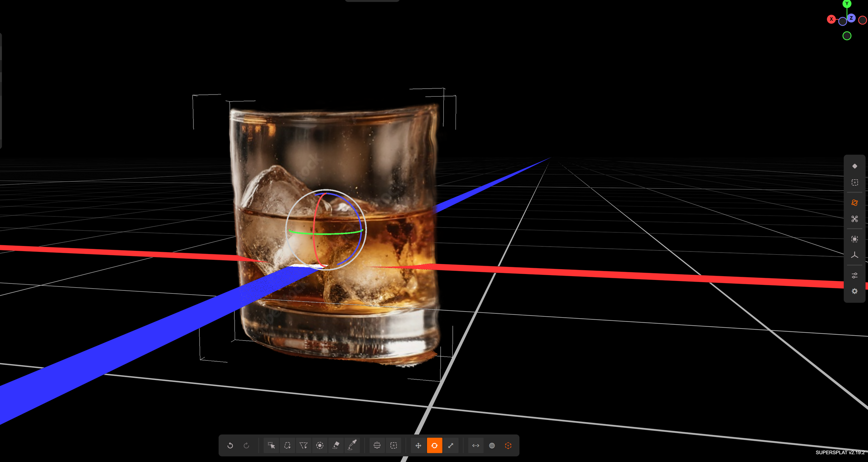The width and height of the screenshot is (868, 462).
Task: Activate the Scale gizmo tool
Action: (451, 445)
